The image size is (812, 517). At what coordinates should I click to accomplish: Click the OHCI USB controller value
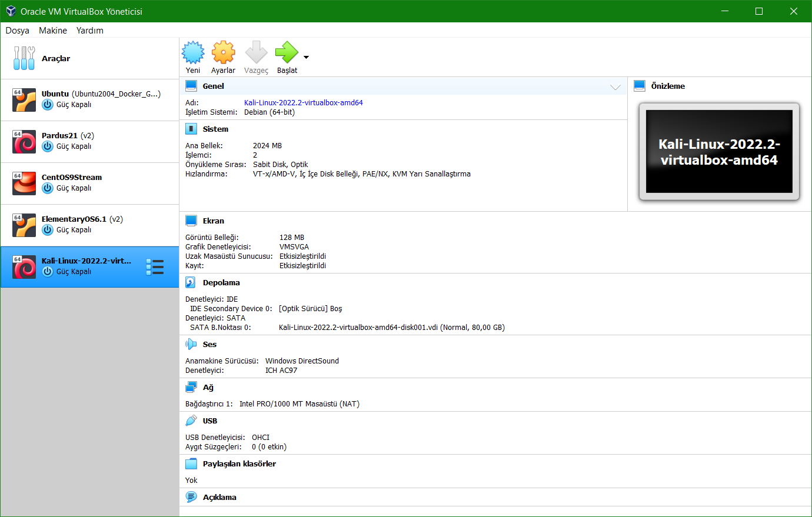point(261,437)
